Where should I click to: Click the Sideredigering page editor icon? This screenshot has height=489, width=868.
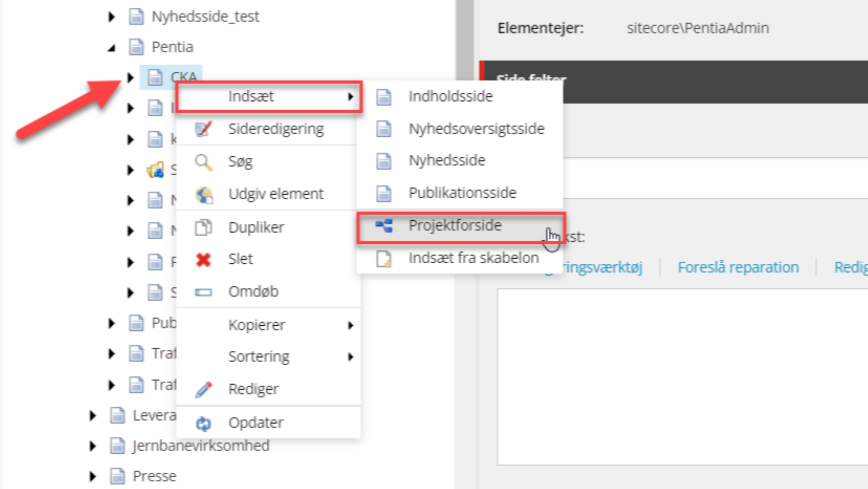(x=203, y=129)
